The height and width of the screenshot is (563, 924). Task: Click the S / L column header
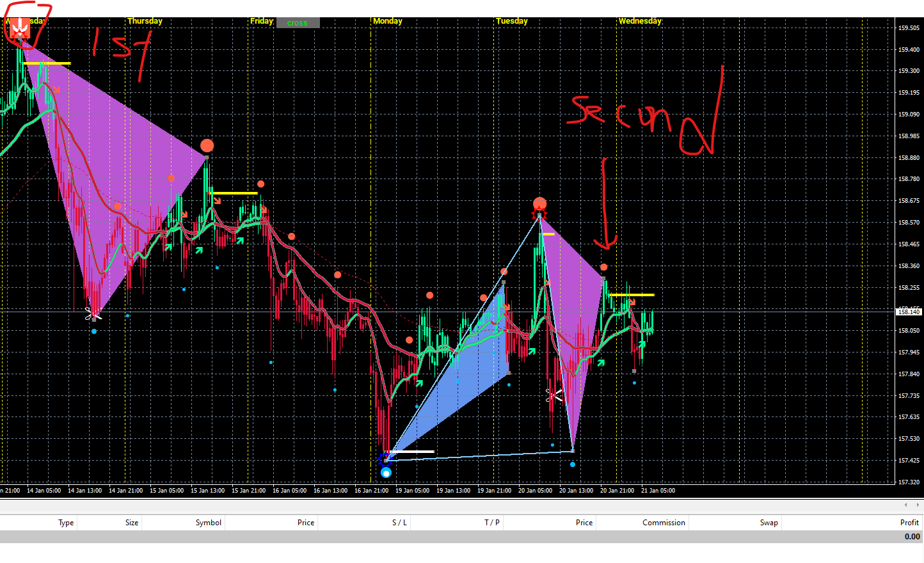pyautogui.click(x=399, y=523)
